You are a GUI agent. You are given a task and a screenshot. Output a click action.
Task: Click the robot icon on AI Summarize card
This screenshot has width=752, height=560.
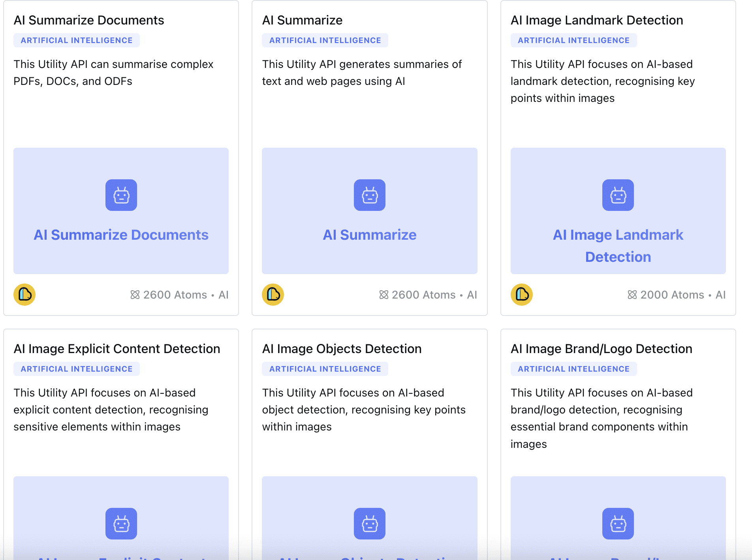tap(370, 195)
